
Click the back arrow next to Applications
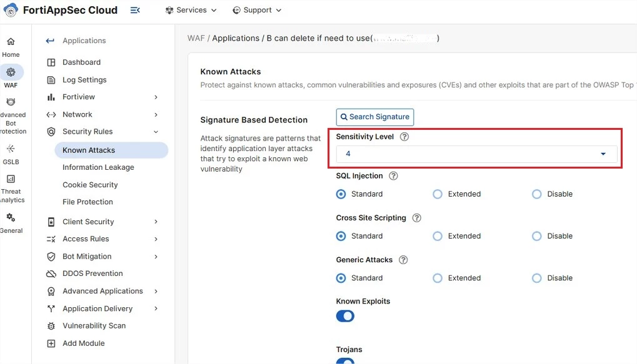pos(50,41)
